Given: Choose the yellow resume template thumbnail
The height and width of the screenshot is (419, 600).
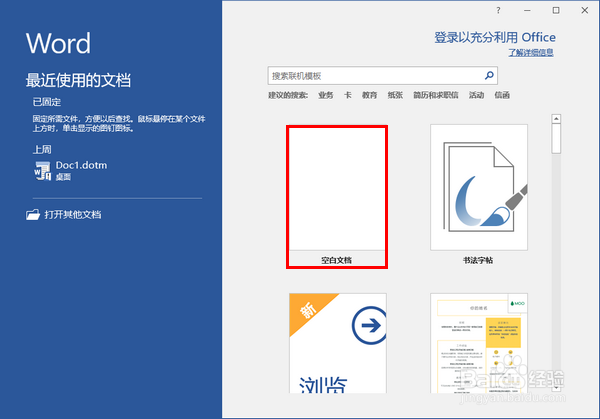Looking at the screenshot, I should pos(479,343).
